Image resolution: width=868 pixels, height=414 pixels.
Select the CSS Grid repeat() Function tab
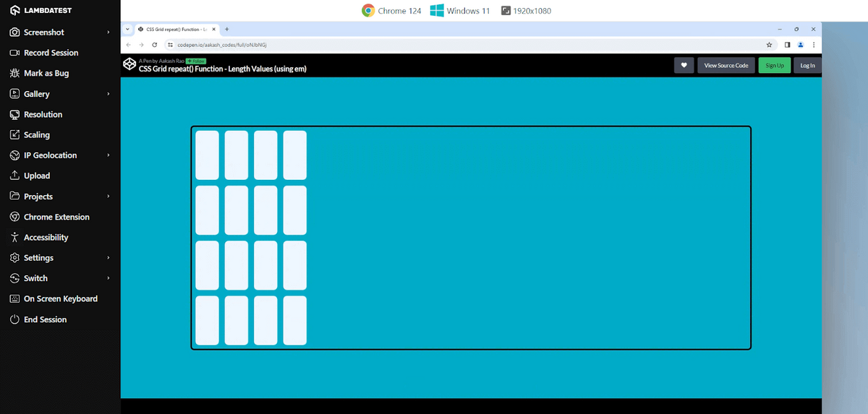[176, 29]
